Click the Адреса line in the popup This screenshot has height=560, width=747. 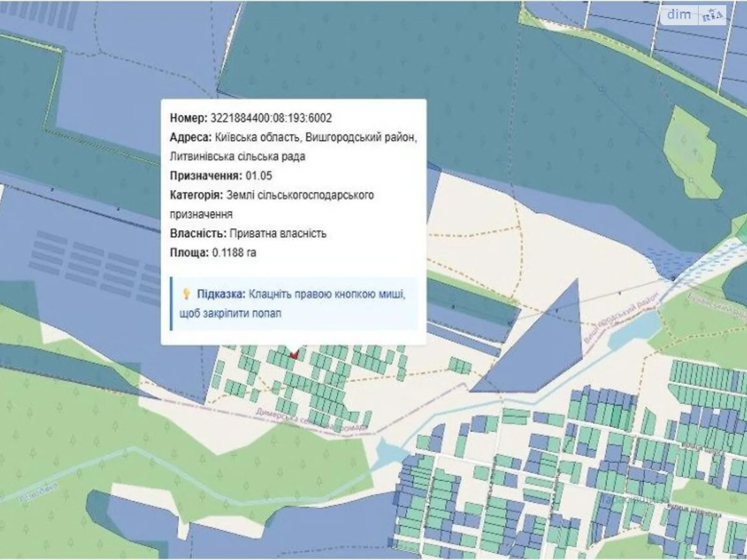point(293,138)
